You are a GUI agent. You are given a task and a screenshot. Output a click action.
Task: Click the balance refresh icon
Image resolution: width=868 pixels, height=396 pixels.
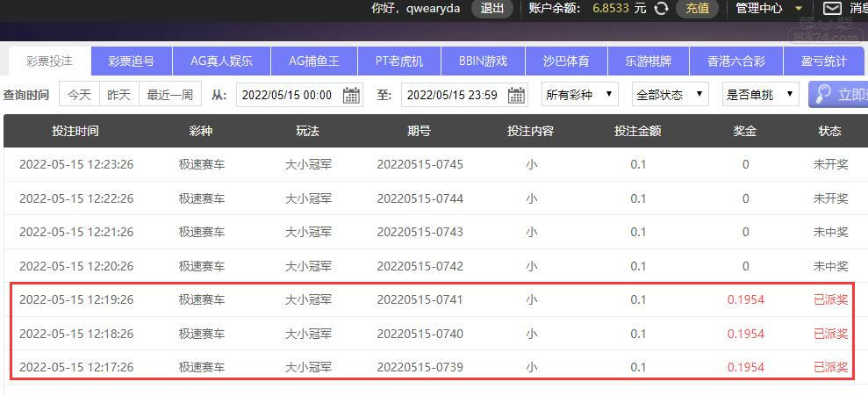(662, 9)
